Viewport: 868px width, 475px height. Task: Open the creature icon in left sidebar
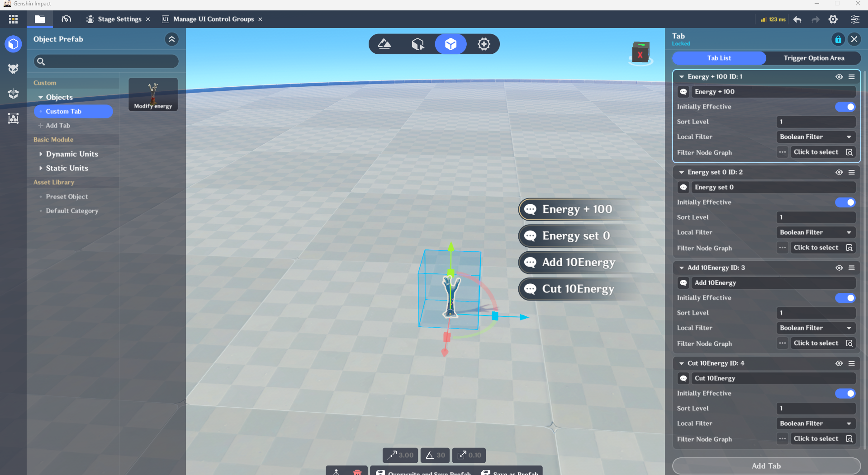pyautogui.click(x=13, y=68)
